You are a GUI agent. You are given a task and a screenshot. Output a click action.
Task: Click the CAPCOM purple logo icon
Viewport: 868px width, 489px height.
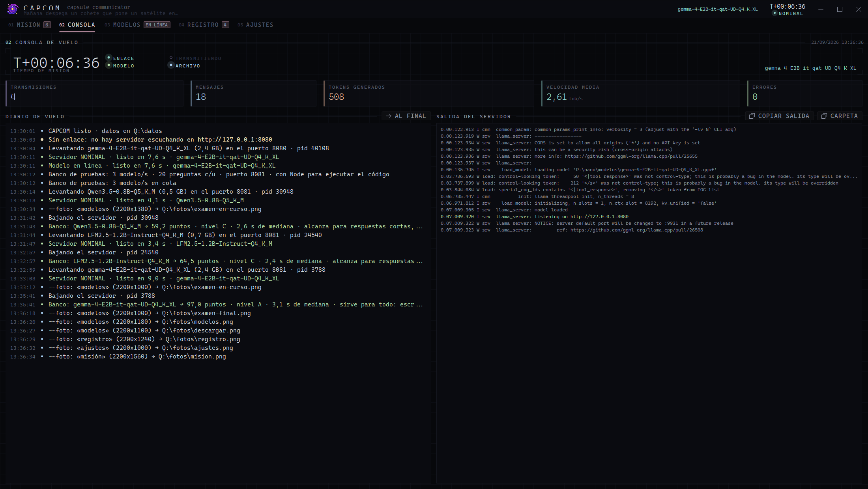(13, 9)
